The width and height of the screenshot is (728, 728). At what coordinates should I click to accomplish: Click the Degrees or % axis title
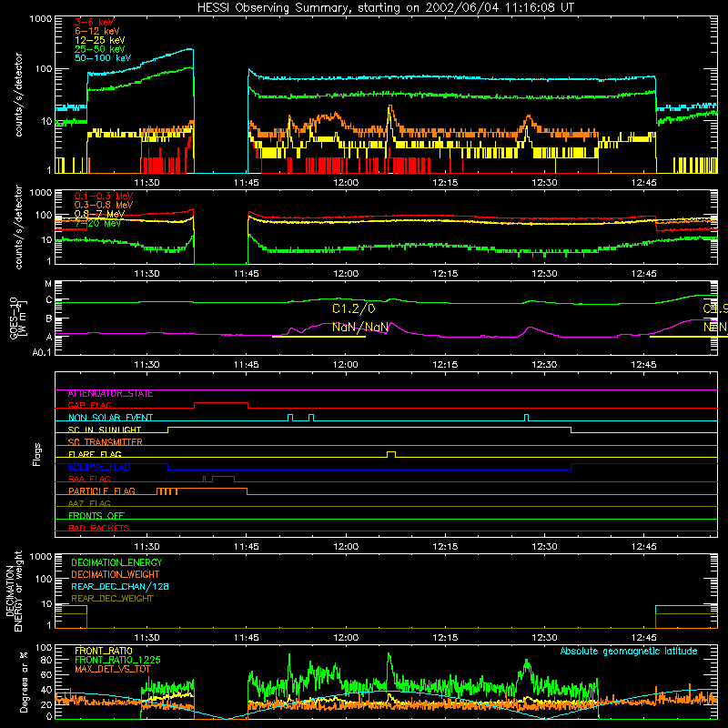pyautogui.click(x=24, y=682)
